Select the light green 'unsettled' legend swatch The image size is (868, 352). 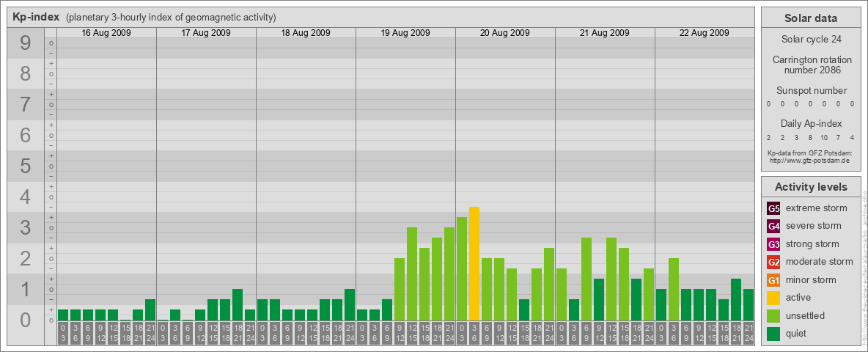[773, 315]
